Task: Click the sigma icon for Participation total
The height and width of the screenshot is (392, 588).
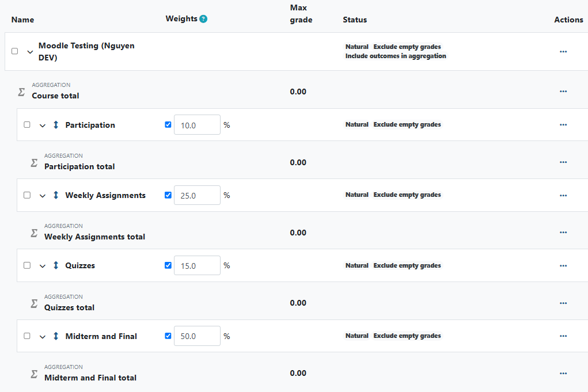Action: point(33,162)
